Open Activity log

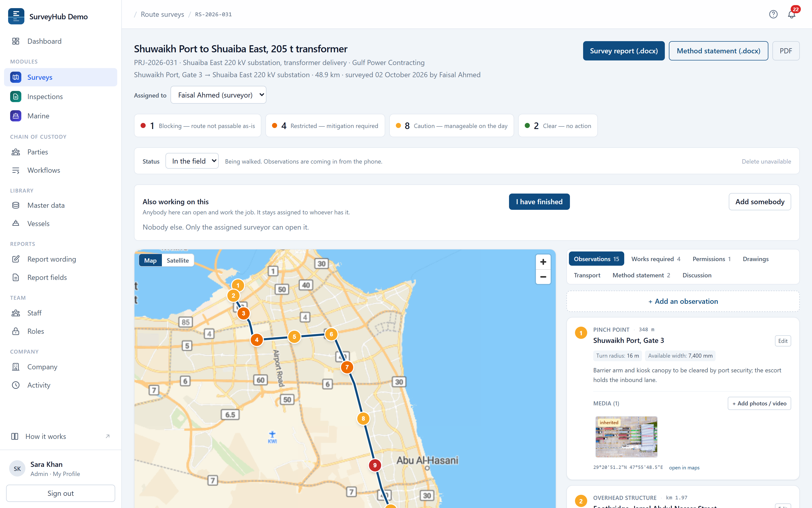click(61, 385)
